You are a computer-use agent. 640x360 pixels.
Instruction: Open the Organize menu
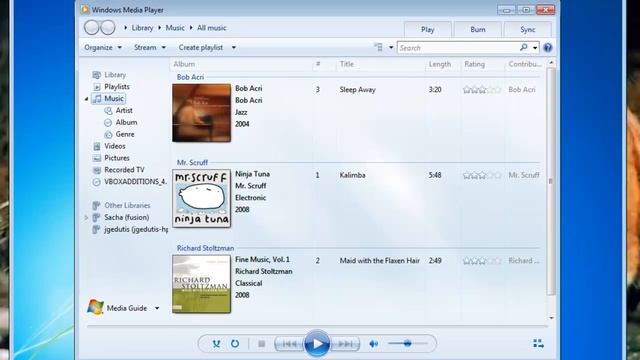(103, 47)
